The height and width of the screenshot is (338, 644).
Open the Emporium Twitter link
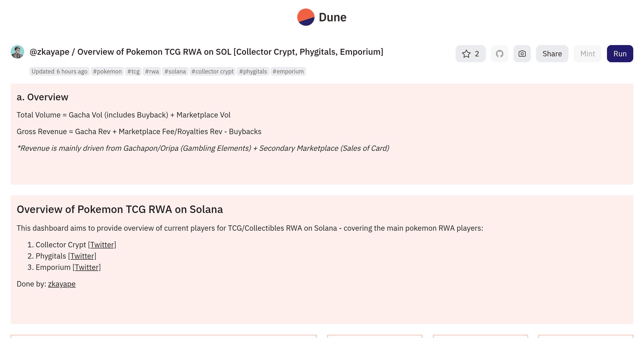pos(87,267)
